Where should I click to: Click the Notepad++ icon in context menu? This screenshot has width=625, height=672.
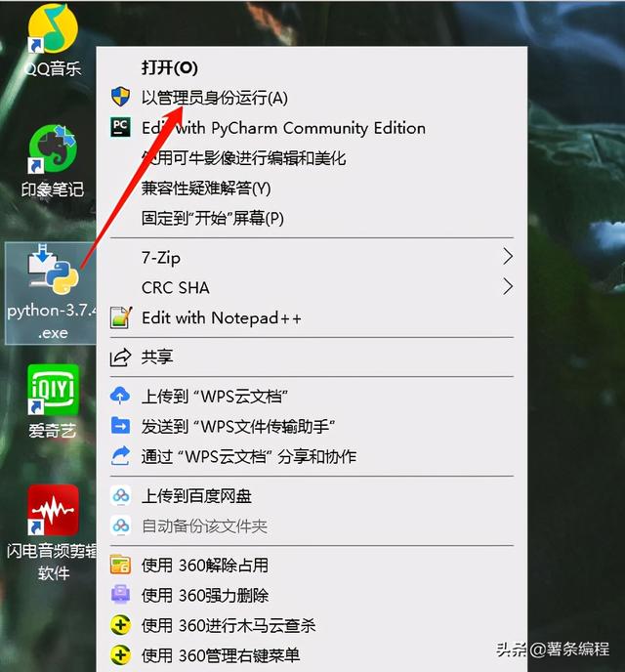[x=120, y=317]
